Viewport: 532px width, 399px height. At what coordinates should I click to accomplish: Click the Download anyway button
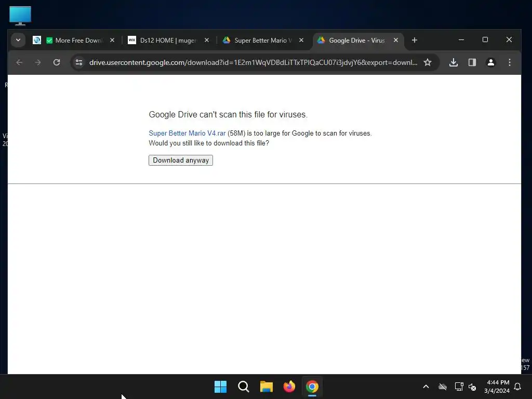(x=180, y=160)
